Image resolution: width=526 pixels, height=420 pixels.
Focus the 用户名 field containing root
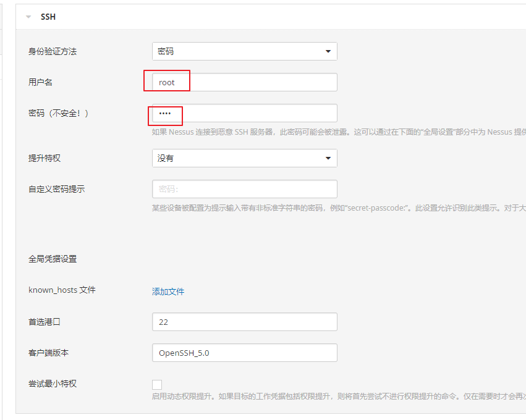pos(244,82)
